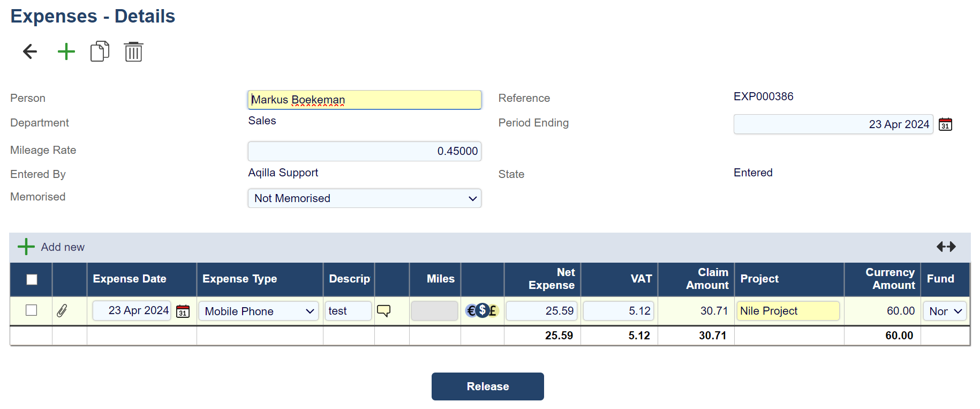Screen dimensions: 980x409
Task: Click the paperclip attachment icon
Action: click(62, 311)
